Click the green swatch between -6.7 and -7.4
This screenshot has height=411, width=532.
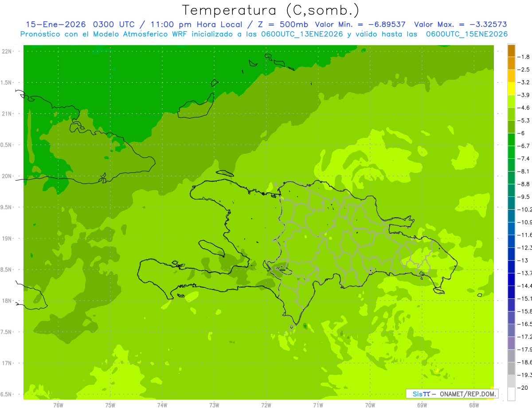point(511,153)
